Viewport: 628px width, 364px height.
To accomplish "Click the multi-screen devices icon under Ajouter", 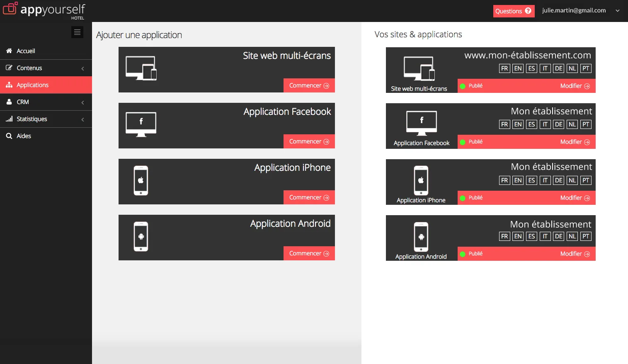I will [x=141, y=68].
